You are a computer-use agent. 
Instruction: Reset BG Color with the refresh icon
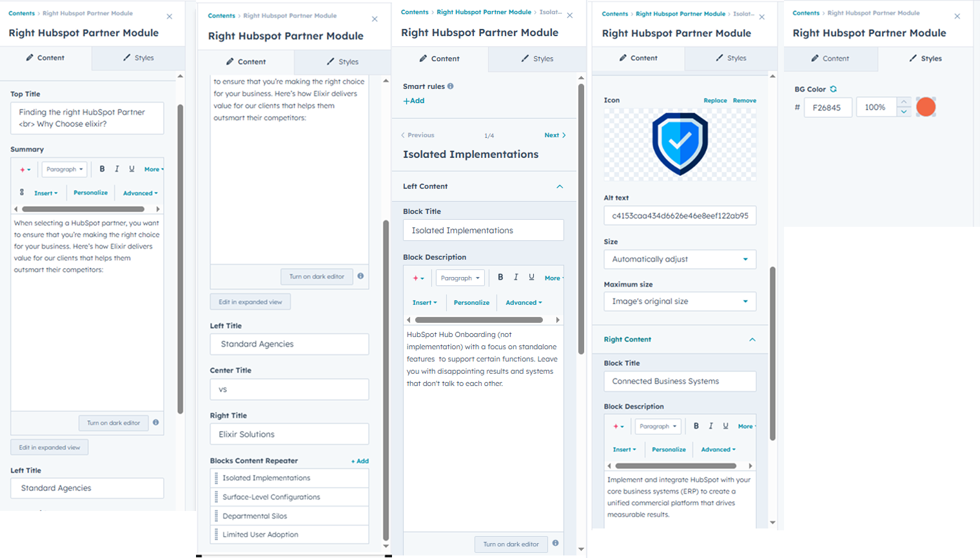(834, 89)
